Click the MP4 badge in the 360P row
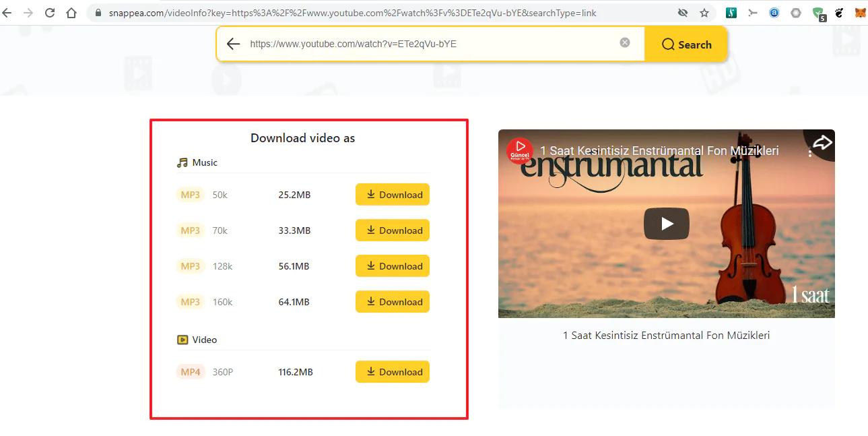Image resolution: width=868 pixels, height=436 pixels. point(191,372)
